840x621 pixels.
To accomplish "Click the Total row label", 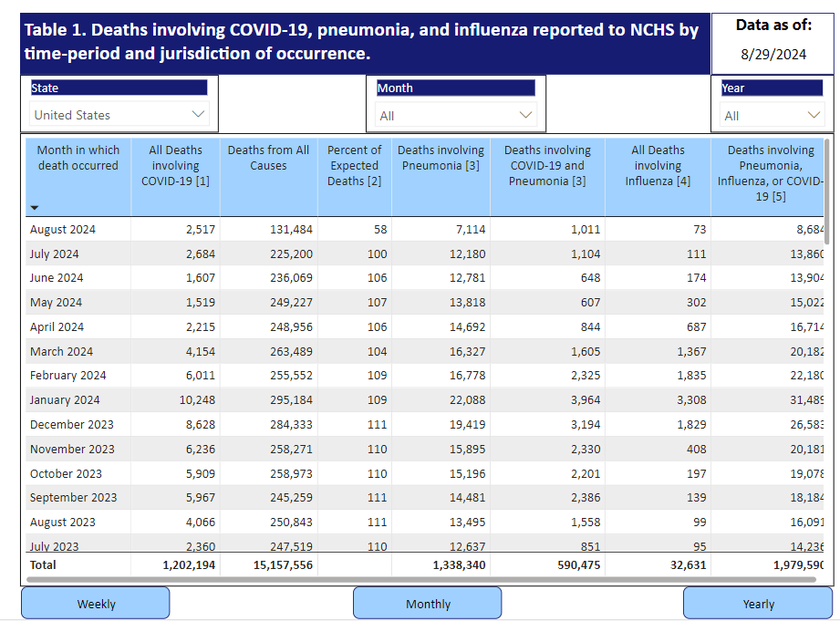I will click(x=43, y=564).
